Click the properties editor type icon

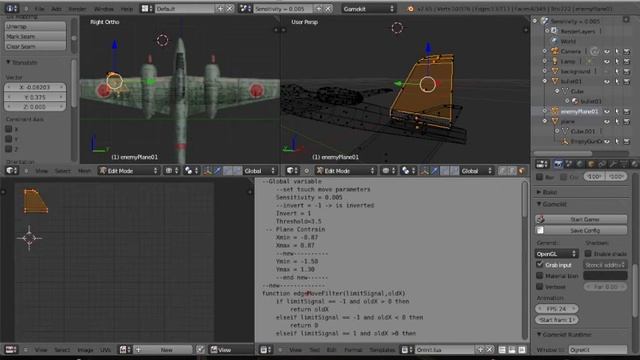click(542, 164)
